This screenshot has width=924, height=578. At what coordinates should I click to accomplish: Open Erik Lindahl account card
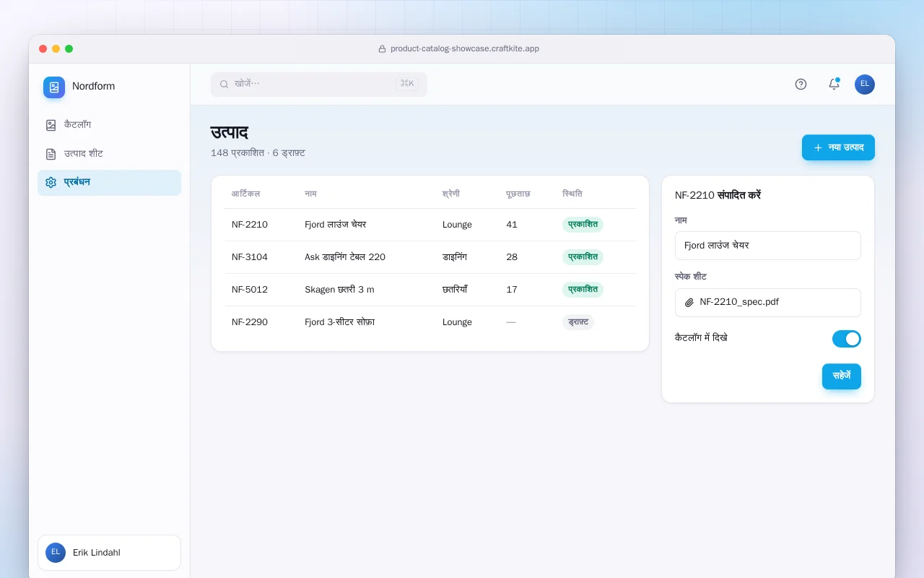109,553
